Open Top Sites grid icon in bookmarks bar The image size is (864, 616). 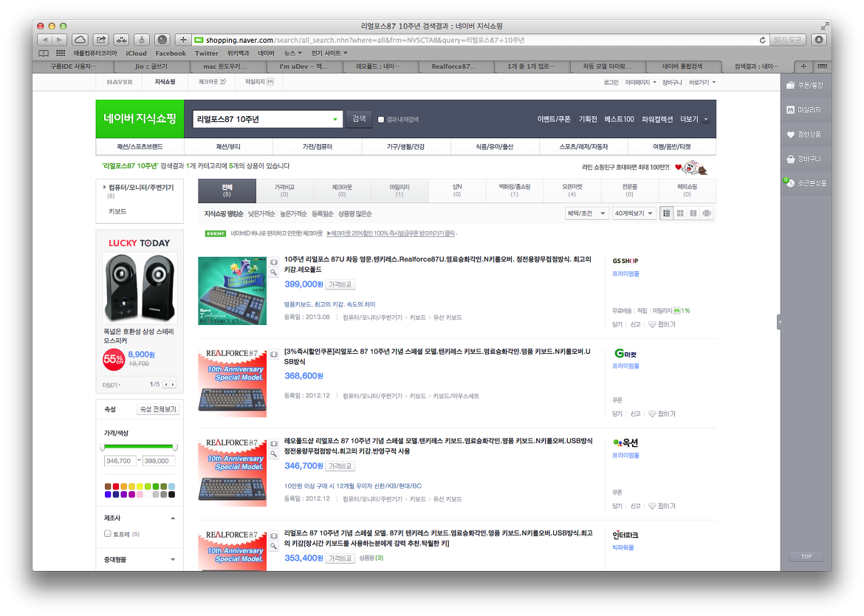[61, 53]
